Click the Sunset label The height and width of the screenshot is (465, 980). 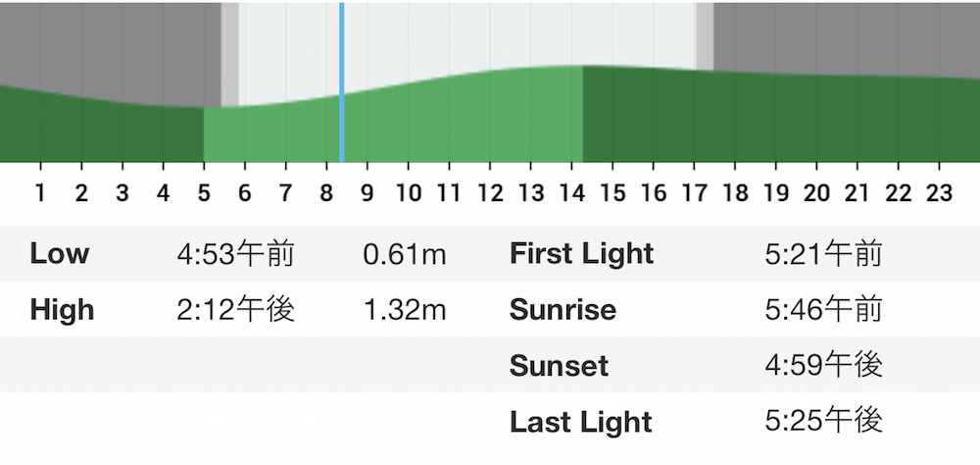pos(560,366)
